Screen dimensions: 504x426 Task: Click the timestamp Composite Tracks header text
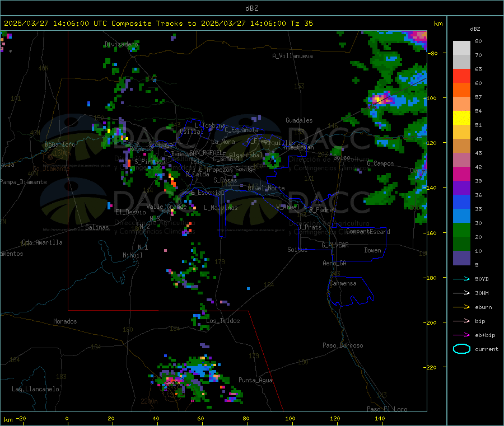pos(158,24)
